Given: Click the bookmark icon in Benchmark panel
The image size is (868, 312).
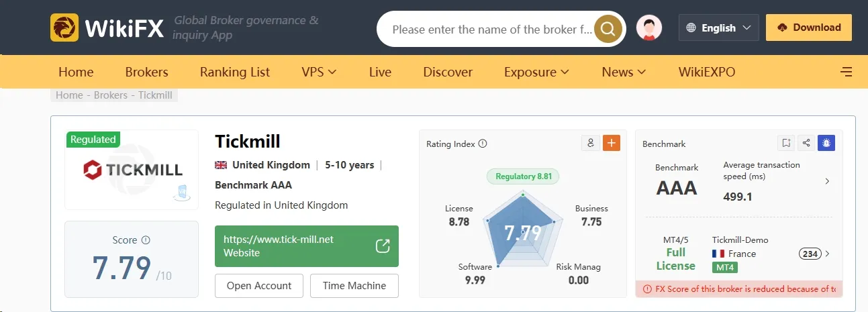Looking at the screenshot, I should tap(786, 143).
